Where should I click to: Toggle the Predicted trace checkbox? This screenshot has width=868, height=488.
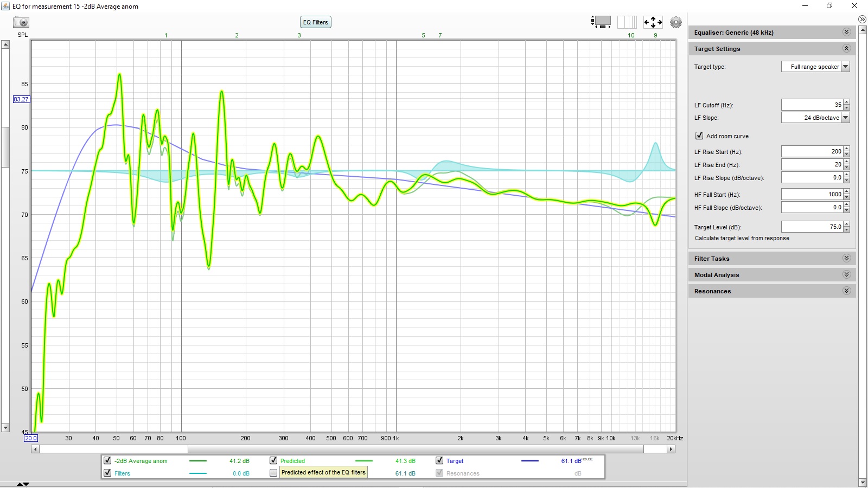point(273,460)
